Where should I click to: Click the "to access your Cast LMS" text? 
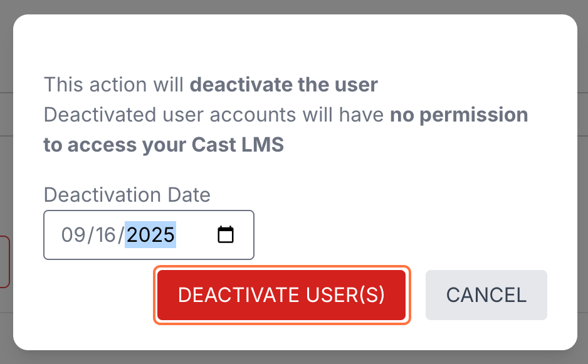tap(163, 145)
